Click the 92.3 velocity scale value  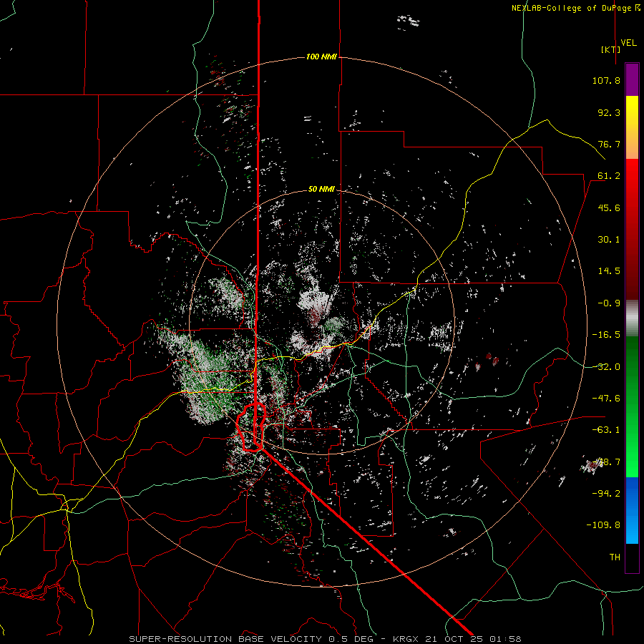609,112
